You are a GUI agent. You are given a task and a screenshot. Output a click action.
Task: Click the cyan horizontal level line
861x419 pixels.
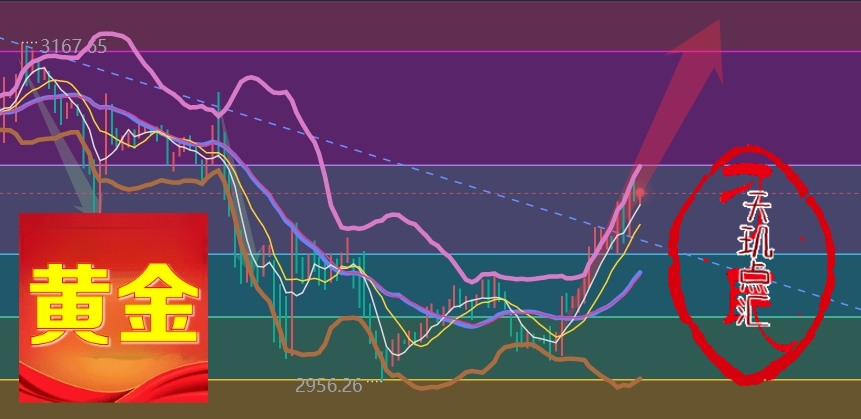point(450,254)
